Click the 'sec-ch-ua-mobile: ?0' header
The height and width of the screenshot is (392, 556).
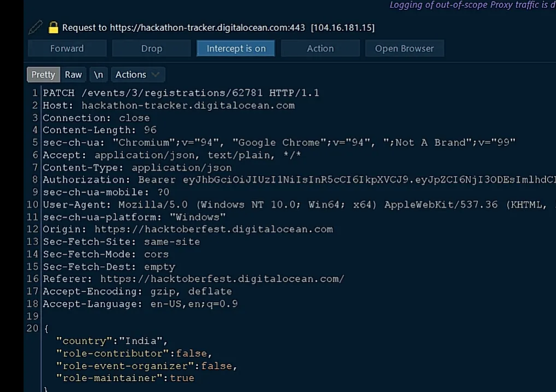(x=106, y=192)
